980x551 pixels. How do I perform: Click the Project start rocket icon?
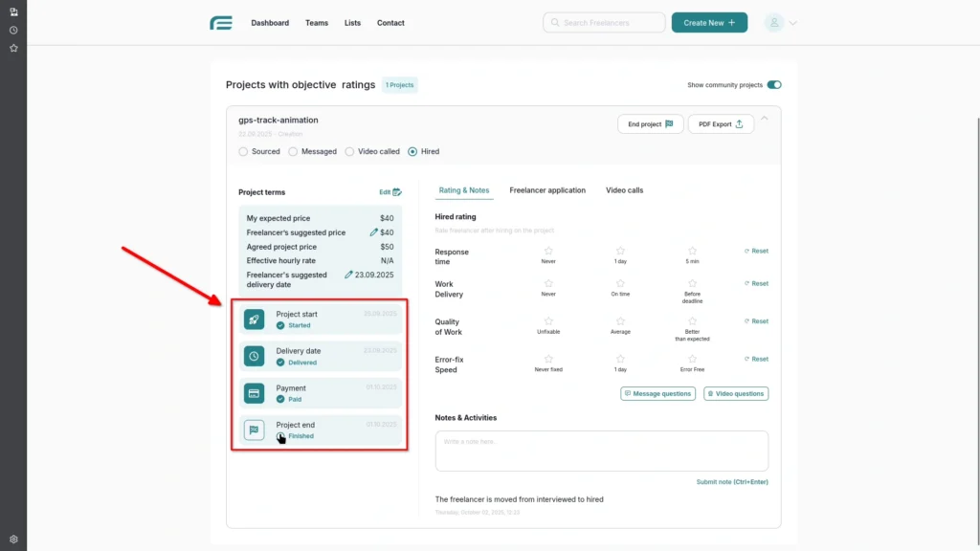pos(254,320)
